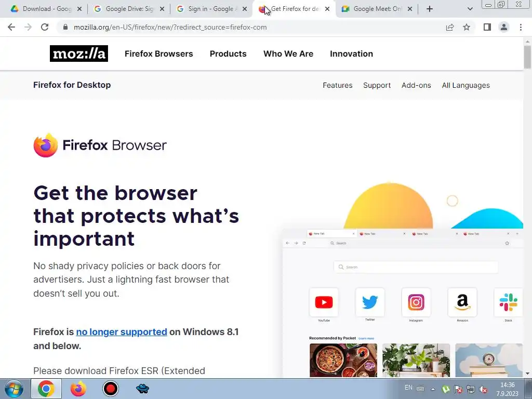Click the padlock site info icon
532x399 pixels.
click(x=65, y=27)
